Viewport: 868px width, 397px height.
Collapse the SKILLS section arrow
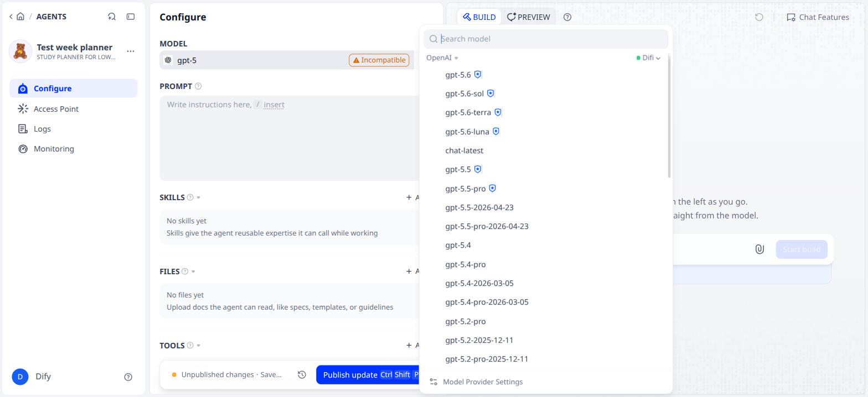click(199, 197)
